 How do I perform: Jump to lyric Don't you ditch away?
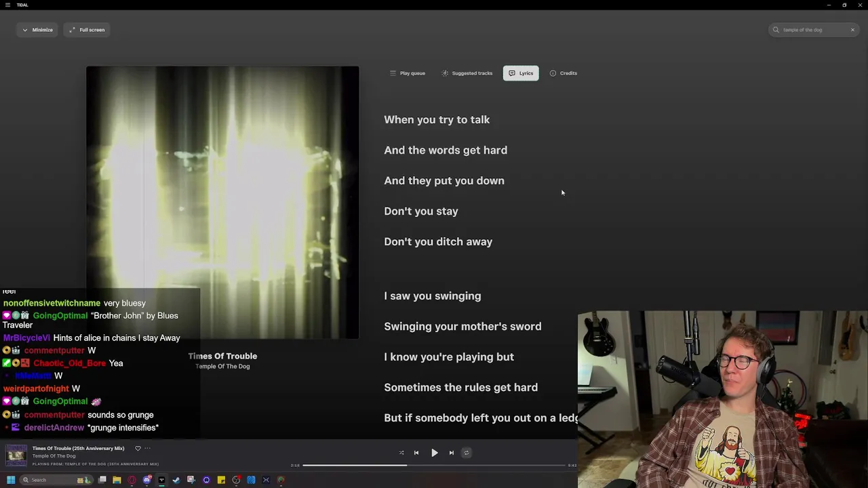pyautogui.click(x=438, y=242)
